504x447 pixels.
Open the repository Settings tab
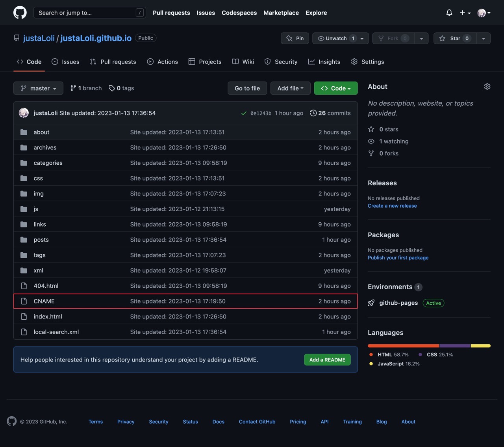pos(367,61)
